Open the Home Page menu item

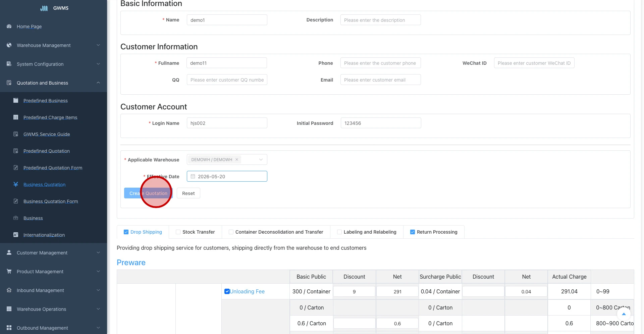click(x=29, y=27)
